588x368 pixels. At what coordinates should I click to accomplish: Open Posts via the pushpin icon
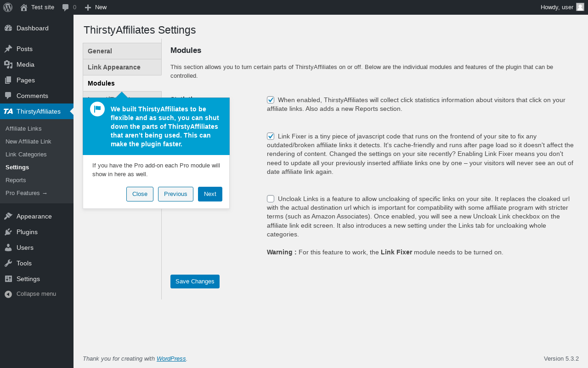(8, 49)
